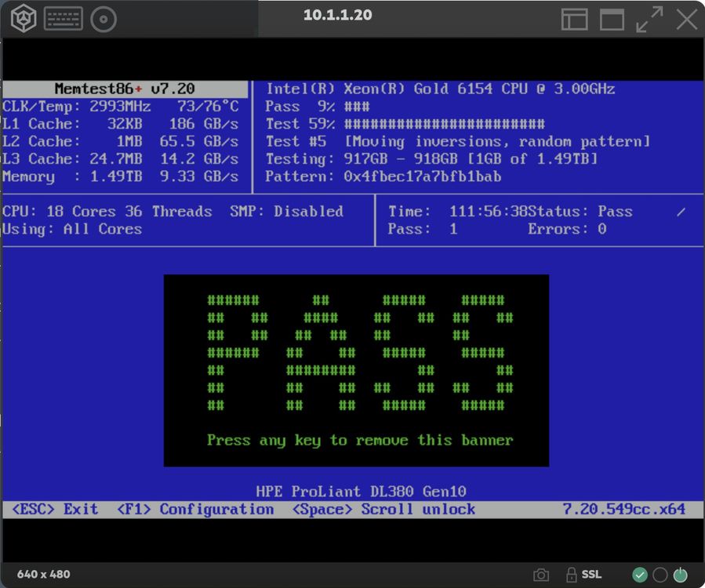705x588 pixels.
Task: Click the empty circle UID indicator
Action: click(x=660, y=575)
